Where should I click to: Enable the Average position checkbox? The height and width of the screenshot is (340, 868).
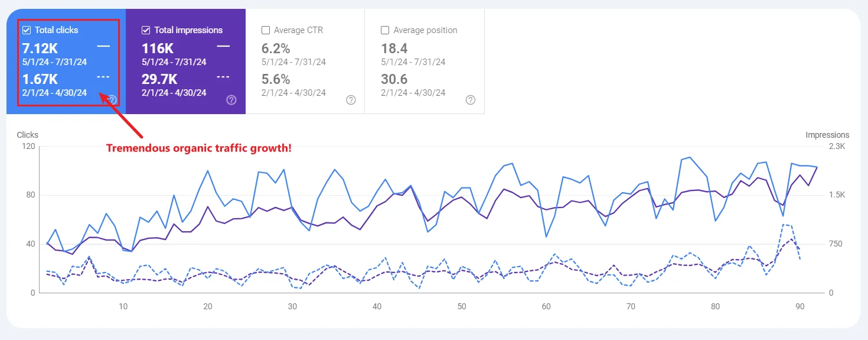pyautogui.click(x=385, y=30)
